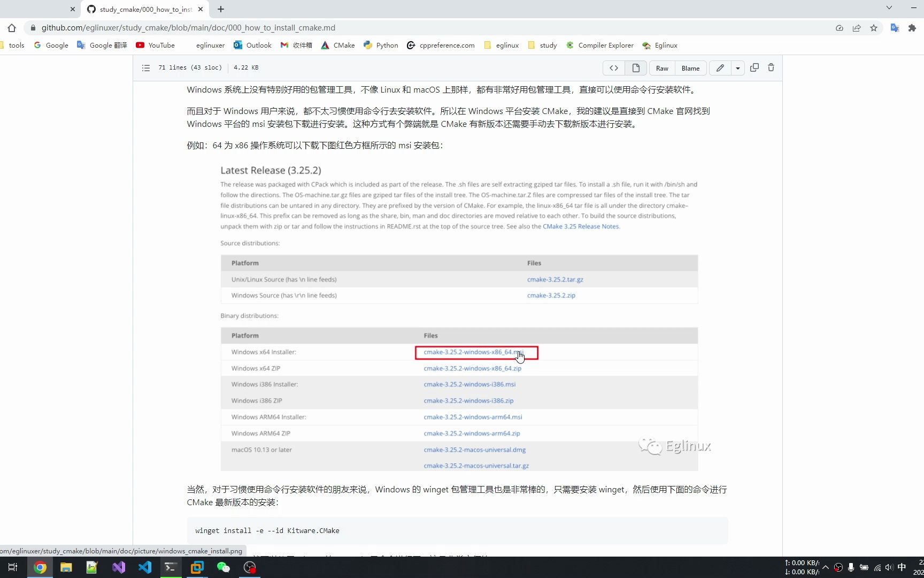The image size is (924, 578).
Task: Open VS Code from taskbar
Action: click(x=144, y=567)
